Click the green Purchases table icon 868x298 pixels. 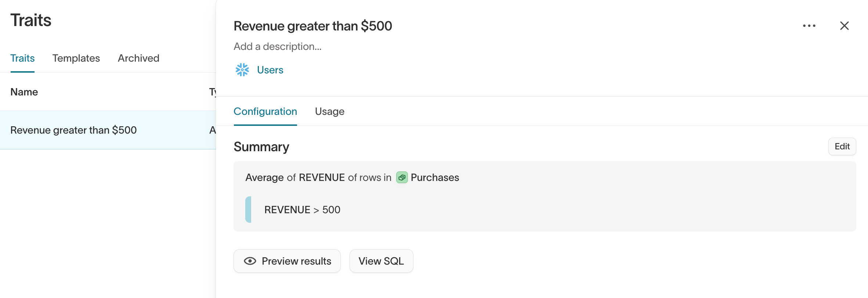click(402, 178)
